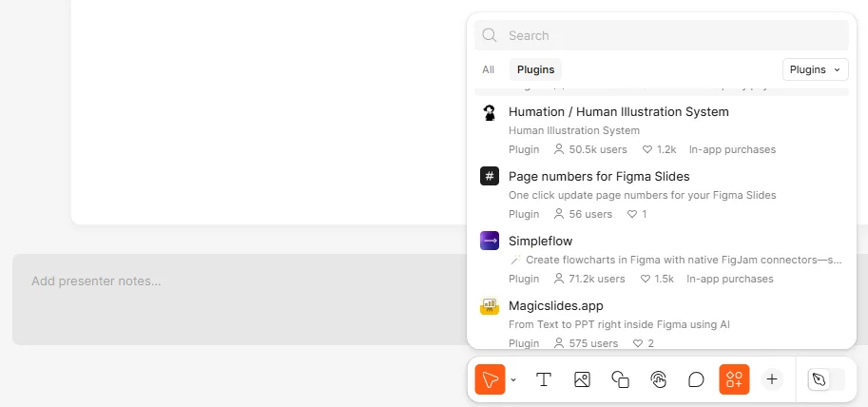This screenshot has height=407, width=868.
Task: Select the Move cursor tool
Action: pos(490,379)
